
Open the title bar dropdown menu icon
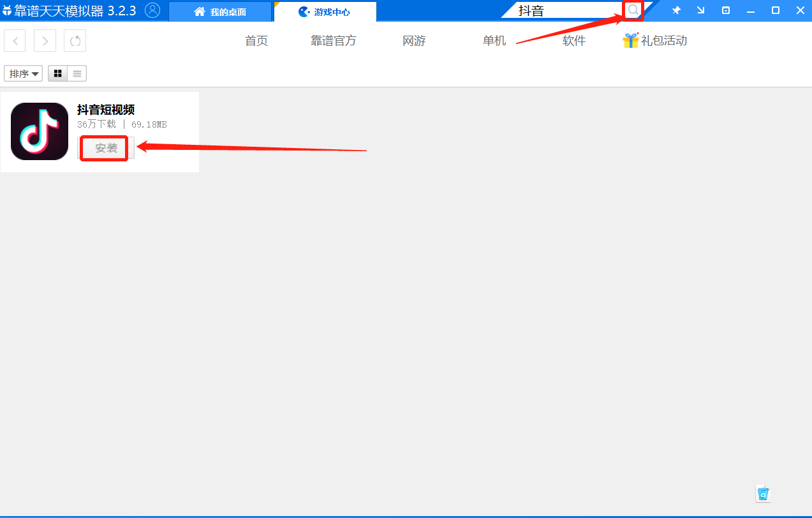[726, 10]
